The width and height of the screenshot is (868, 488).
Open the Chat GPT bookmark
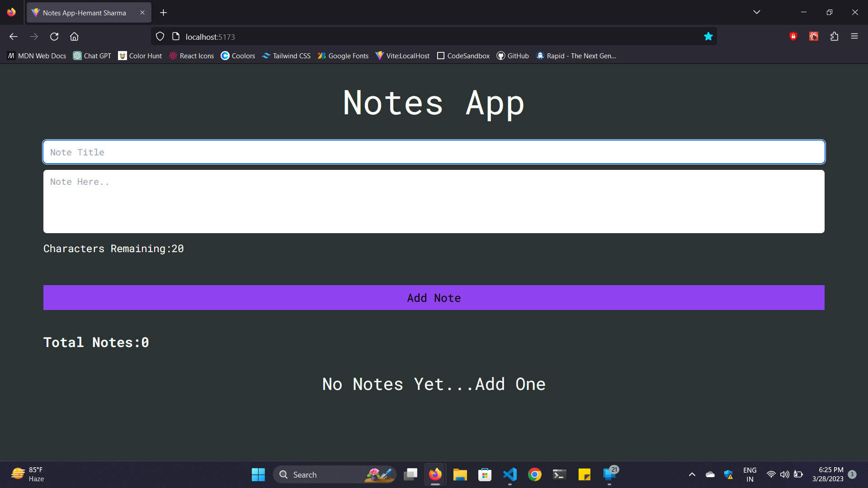tap(92, 56)
